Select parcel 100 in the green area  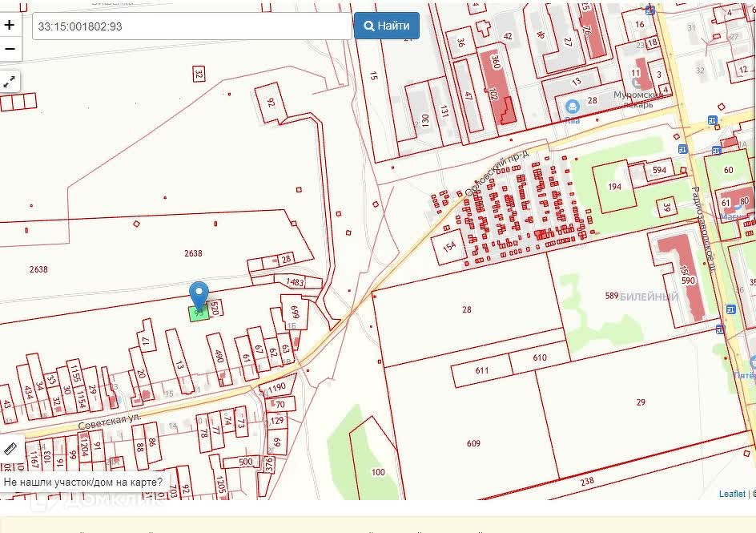click(x=378, y=472)
